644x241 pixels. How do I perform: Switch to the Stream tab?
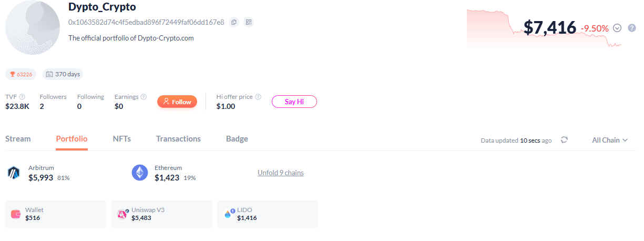coord(18,139)
